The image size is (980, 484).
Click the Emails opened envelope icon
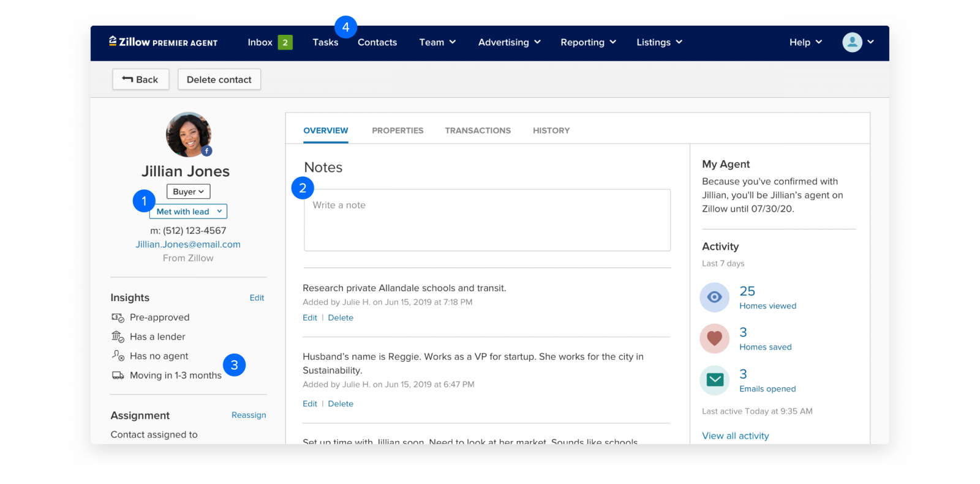click(x=714, y=380)
